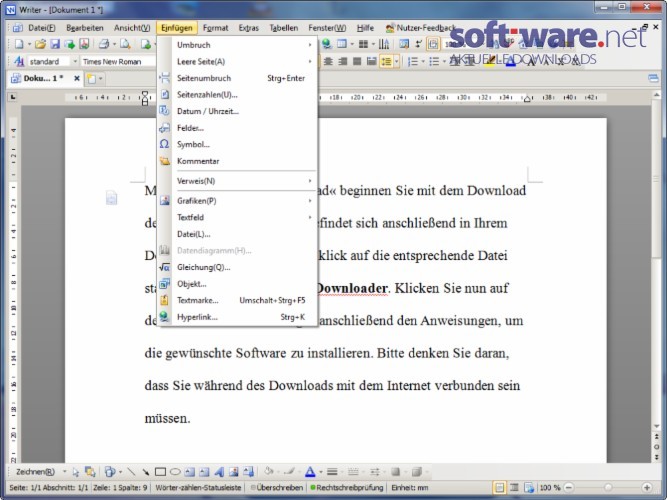Select the Gleichung(Q)... menu entry

(237, 267)
